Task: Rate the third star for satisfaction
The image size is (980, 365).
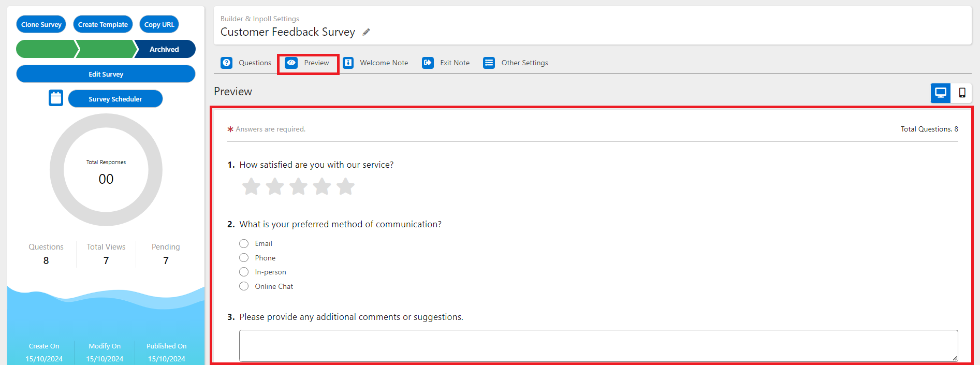Action: [298, 186]
